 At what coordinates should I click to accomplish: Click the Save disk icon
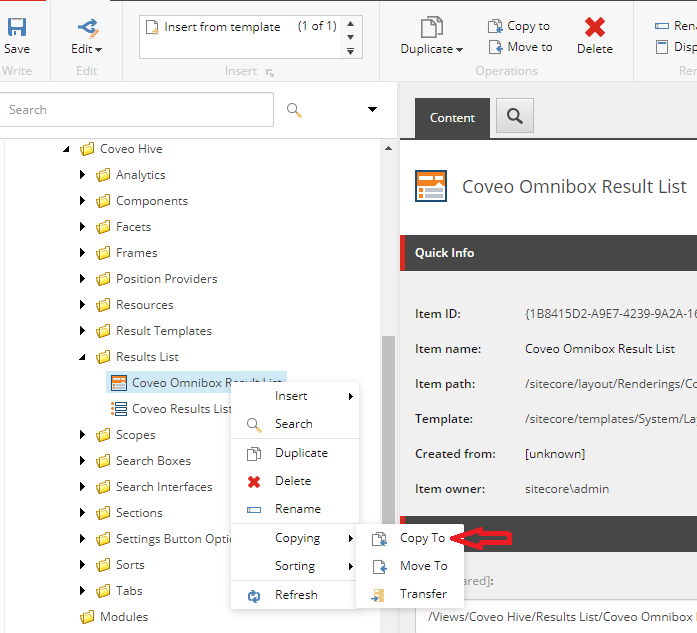point(17,27)
